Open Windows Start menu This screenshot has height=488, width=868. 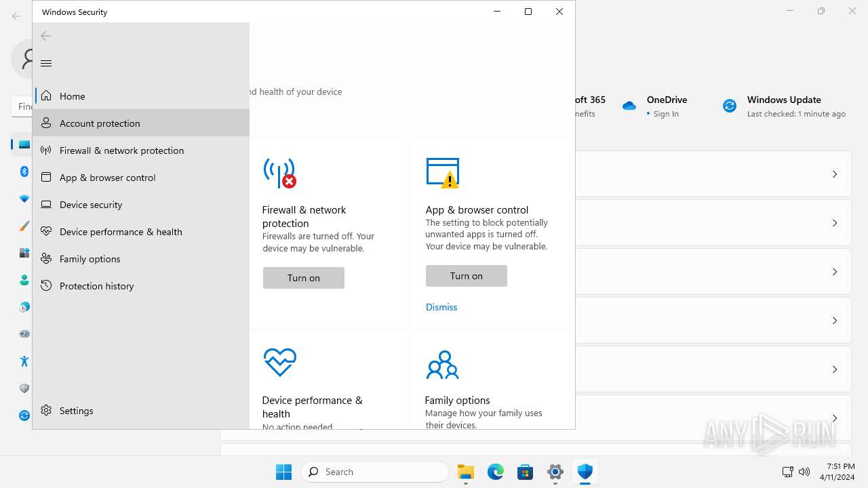pos(283,472)
